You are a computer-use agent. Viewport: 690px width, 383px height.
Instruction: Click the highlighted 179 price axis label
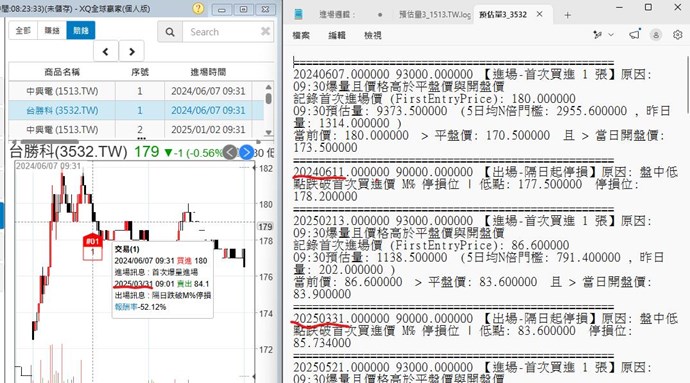pyautogui.click(x=265, y=227)
